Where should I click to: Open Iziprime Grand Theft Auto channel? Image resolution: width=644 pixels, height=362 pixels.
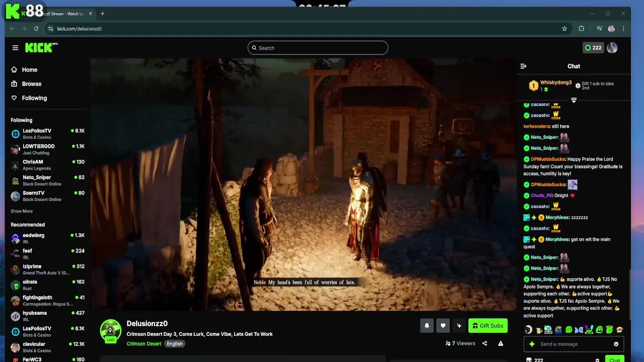tap(47, 269)
